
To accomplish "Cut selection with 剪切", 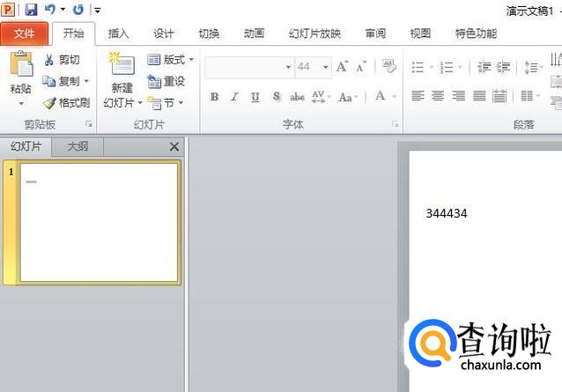I will pos(62,60).
